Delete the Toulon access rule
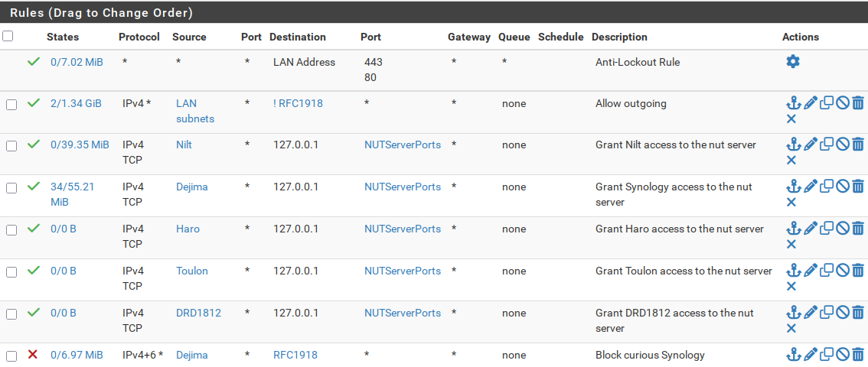 click(x=857, y=271)
